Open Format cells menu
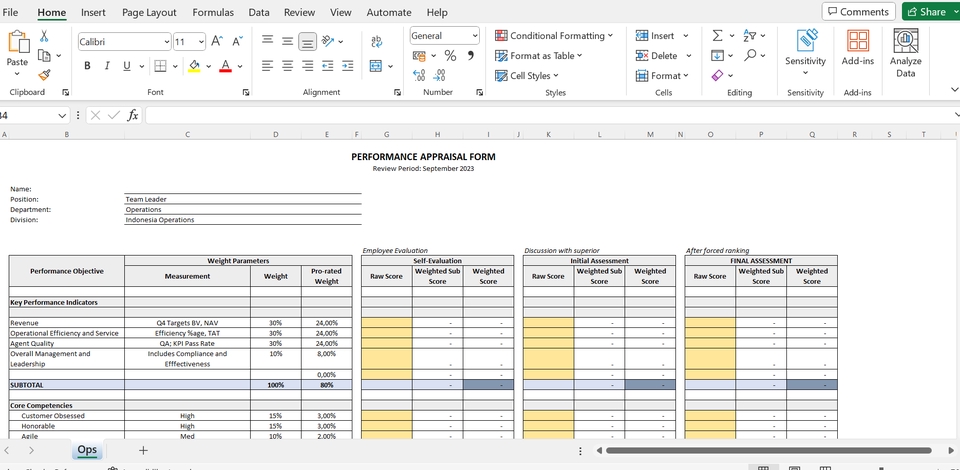Screen dimensions: 960x470 [662, 76]
